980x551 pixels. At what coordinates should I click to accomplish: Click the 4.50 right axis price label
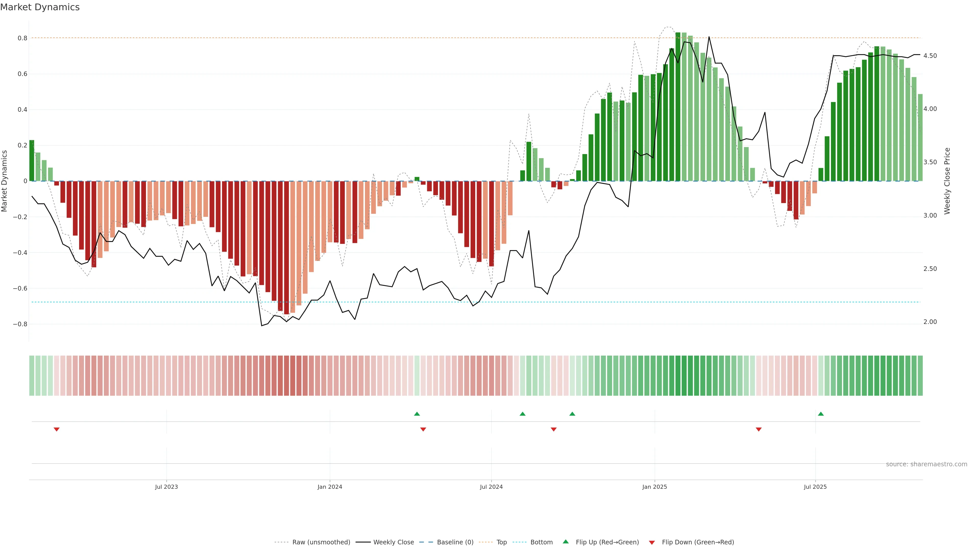coord(930,56)
